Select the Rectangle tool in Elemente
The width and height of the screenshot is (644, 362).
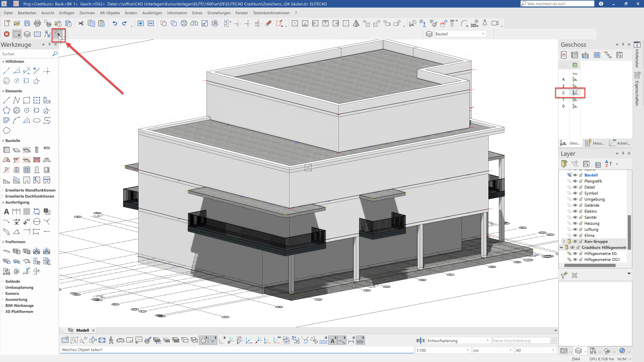point(26,100)
